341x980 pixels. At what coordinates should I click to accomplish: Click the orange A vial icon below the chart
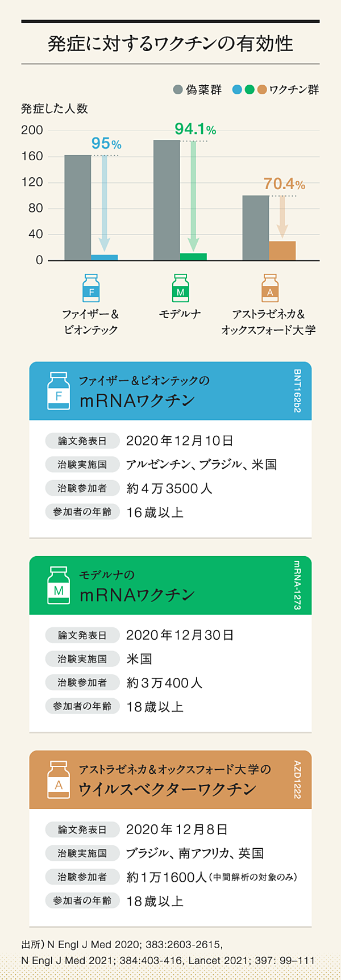tap(270, 289)
